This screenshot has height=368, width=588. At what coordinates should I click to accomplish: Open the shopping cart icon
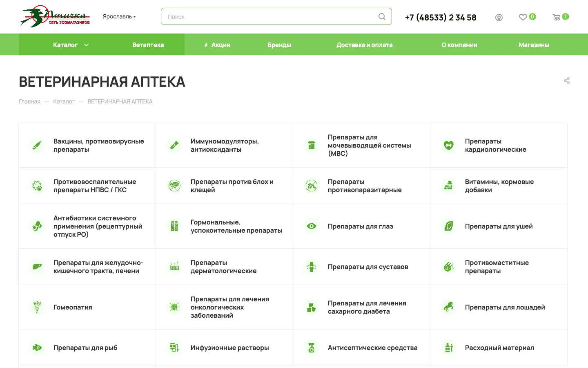click(556, 17)
